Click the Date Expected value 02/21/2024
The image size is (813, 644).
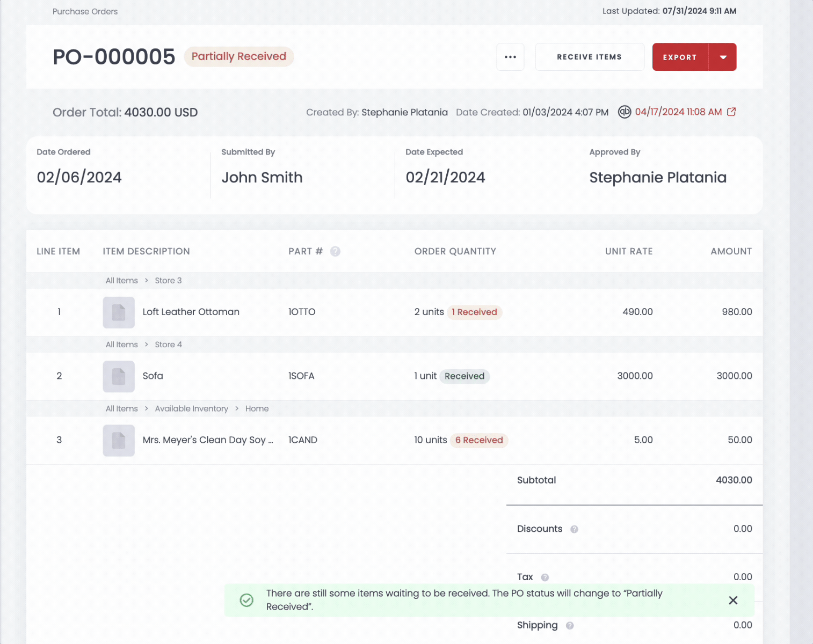click(445, 178)
